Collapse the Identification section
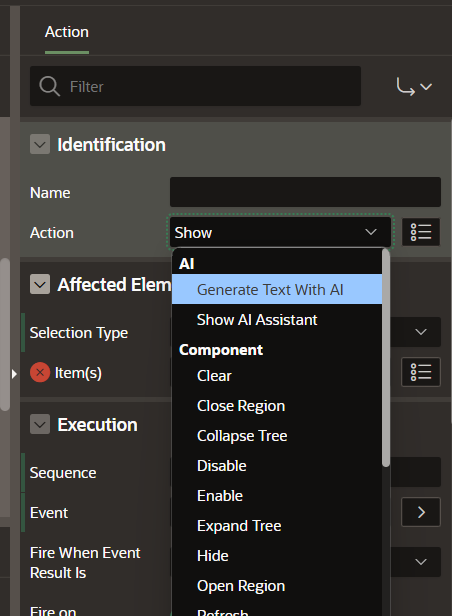The image size is (452, 616). [40, 144]
